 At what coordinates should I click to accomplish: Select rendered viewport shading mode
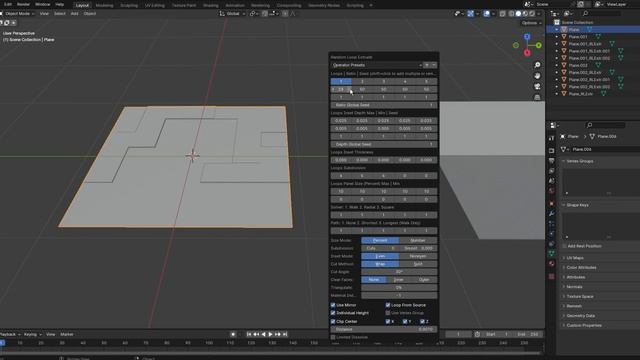(x=532, y=13)
